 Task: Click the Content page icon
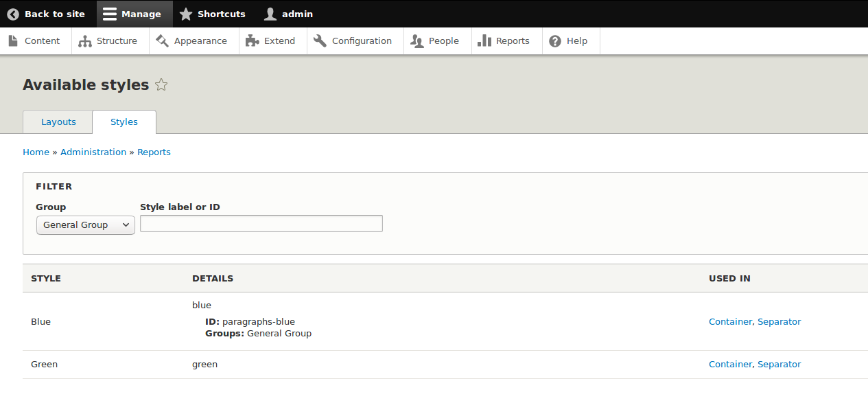[x=13, y=41]
